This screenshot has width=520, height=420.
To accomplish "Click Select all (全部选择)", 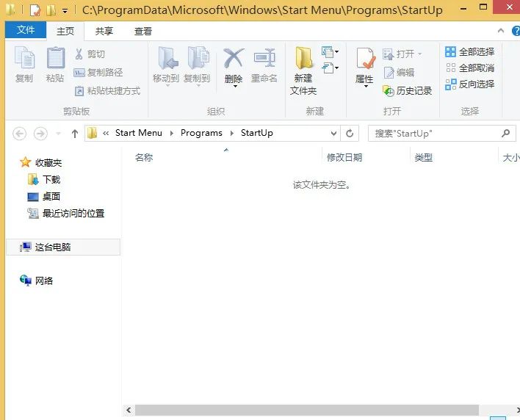I will click(x=469, y=51).
